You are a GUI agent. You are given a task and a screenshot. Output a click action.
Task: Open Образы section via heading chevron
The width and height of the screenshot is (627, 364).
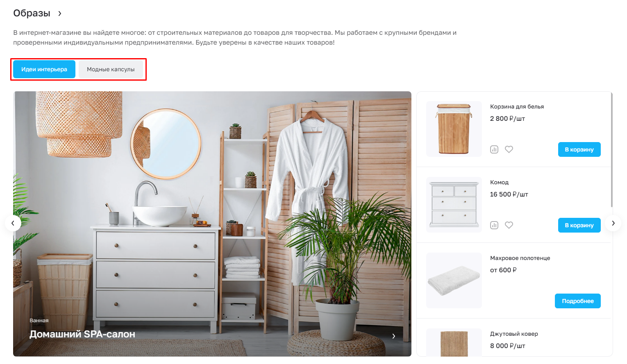click(60, 14)
